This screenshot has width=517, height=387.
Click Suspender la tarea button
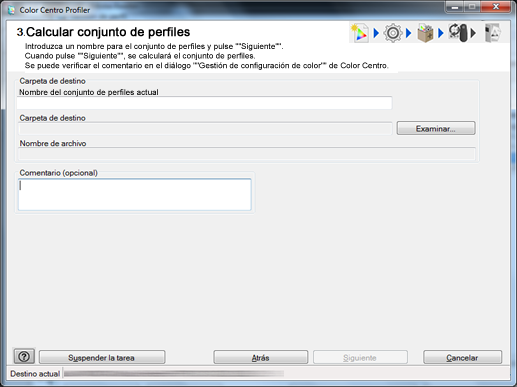point(102,357)
